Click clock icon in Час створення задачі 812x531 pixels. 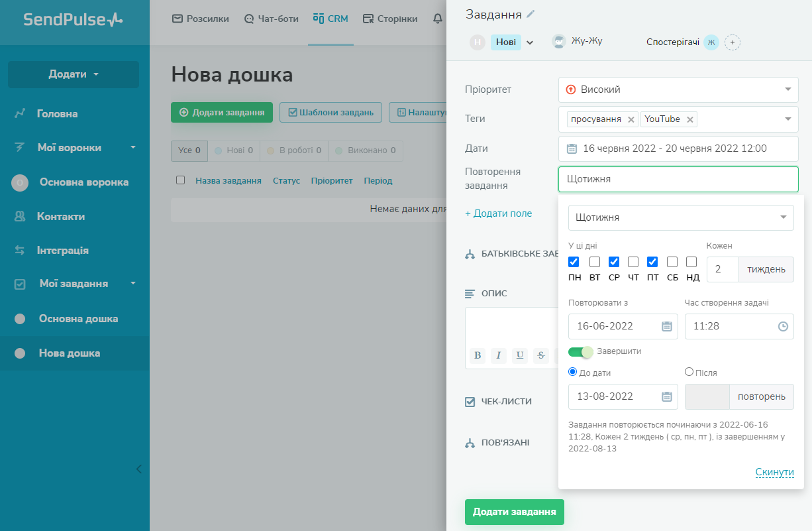[x=783, y=326]
